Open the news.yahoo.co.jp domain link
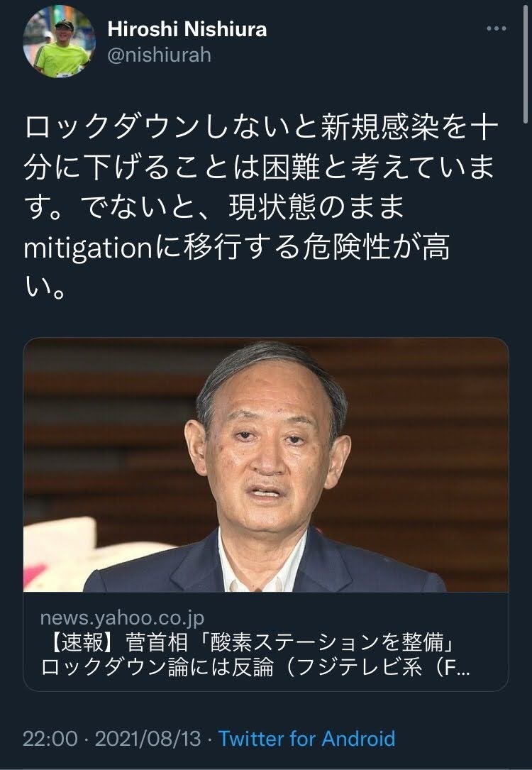The height and width of the screenshot is (770, 532). point(122,618)
